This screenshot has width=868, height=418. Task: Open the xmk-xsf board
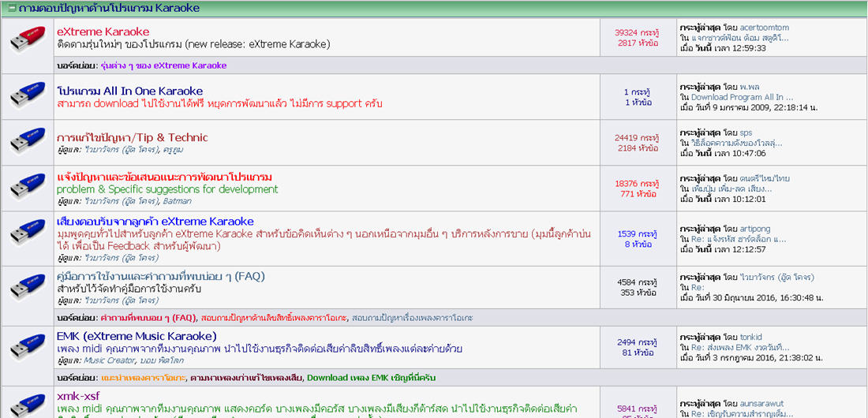(x=78, y=396)
